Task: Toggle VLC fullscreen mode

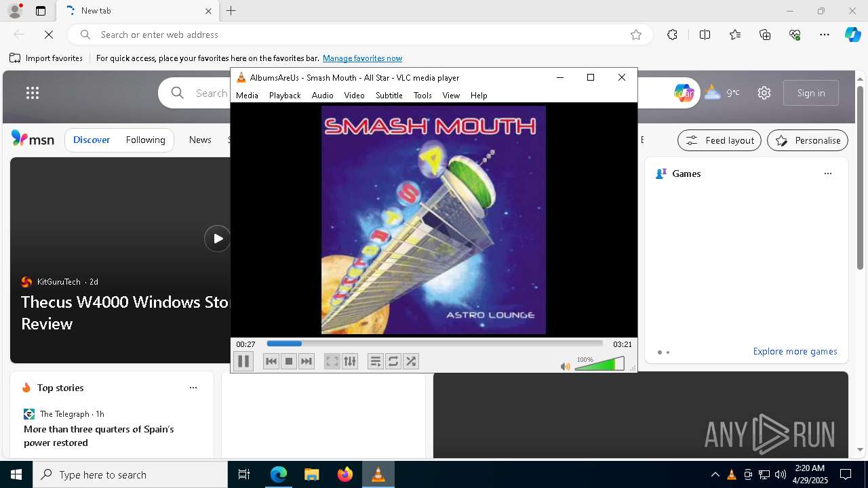Action: [x=332, y=361]
